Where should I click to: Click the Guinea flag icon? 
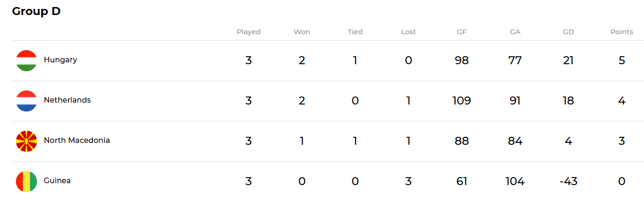[x=26, y=181]
